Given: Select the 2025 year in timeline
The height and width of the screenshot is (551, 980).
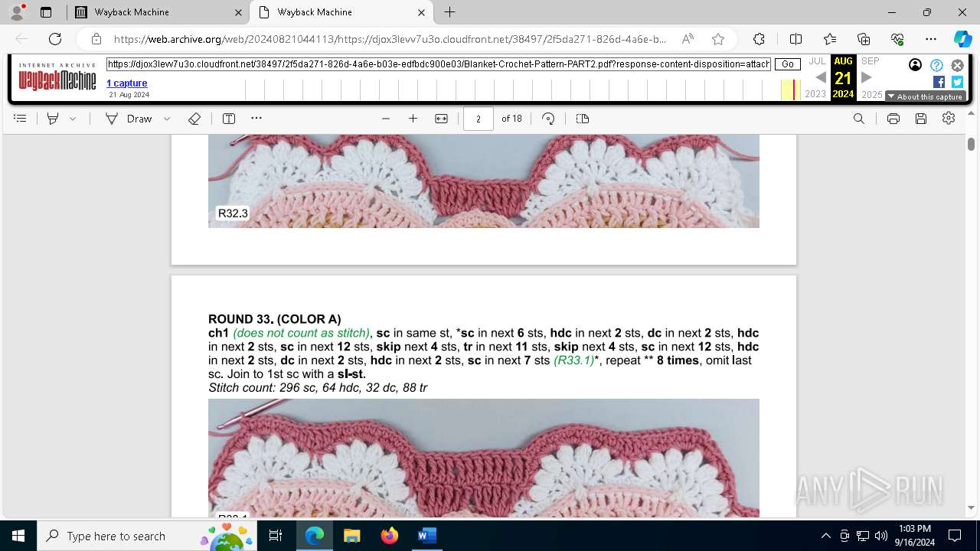Looking at the screenshot, I should [872, 94].
